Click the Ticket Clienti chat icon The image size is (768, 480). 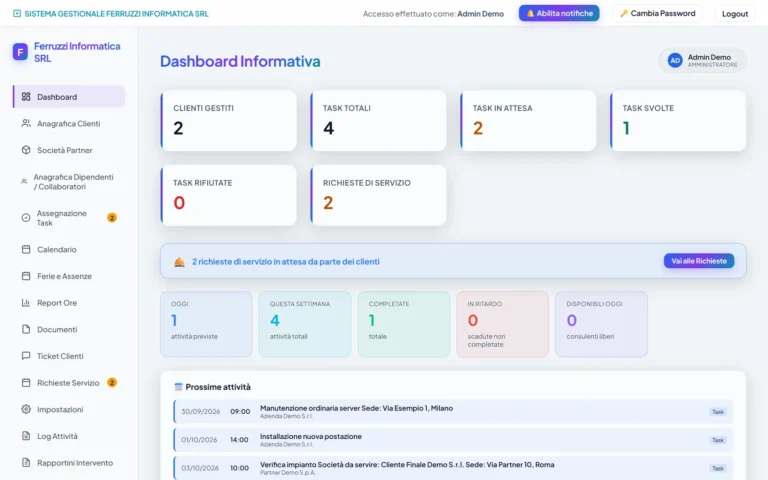pos(26,356)
